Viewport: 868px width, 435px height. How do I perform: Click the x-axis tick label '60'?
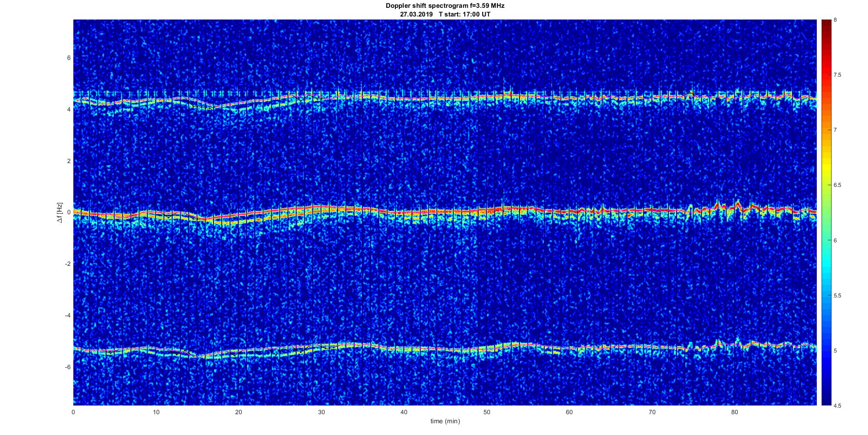[x=569, y=412]
